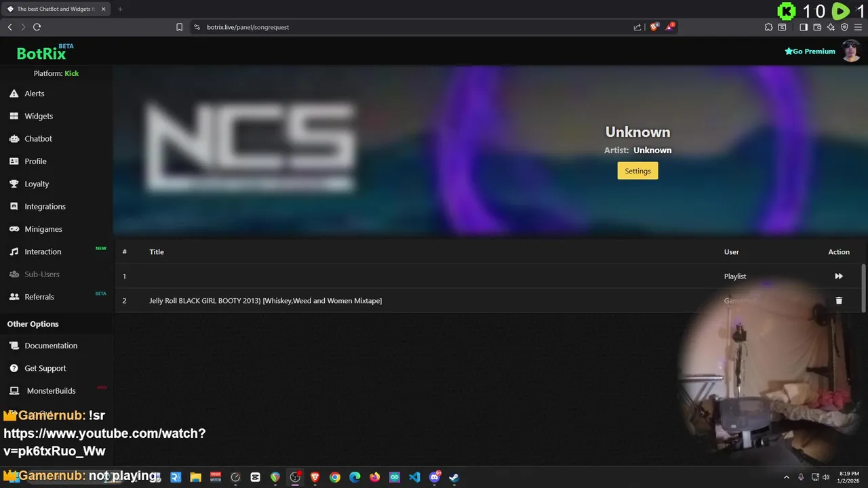Click the Kick platform label
This screenshot has width=868, height=488.
tap(72, 73)
